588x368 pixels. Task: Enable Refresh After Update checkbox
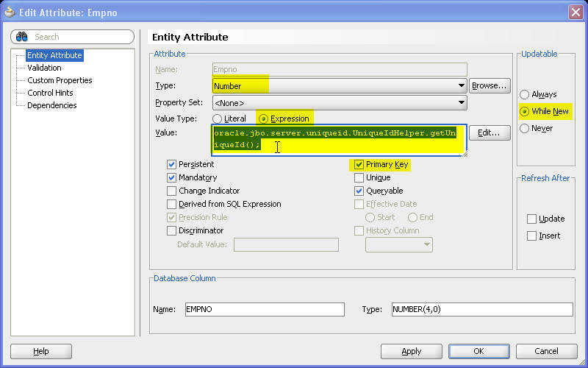coord(531,219)
